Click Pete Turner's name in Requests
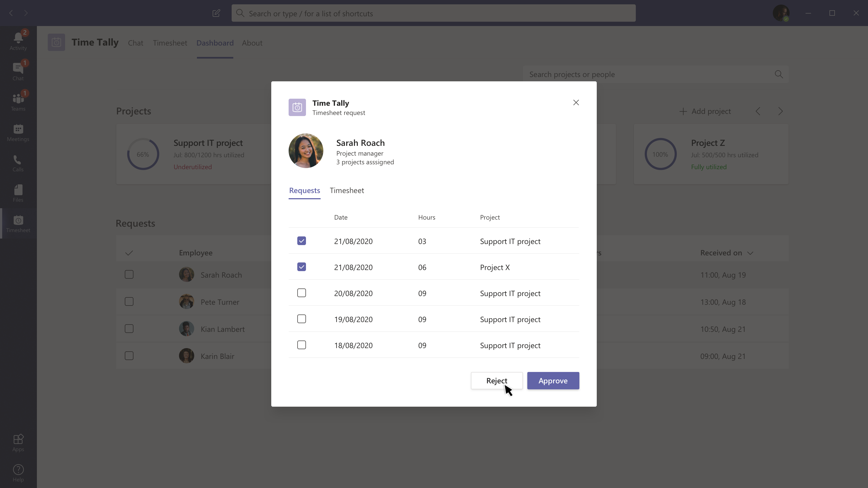This screenshot has height=488, width=868. [220, 302]
